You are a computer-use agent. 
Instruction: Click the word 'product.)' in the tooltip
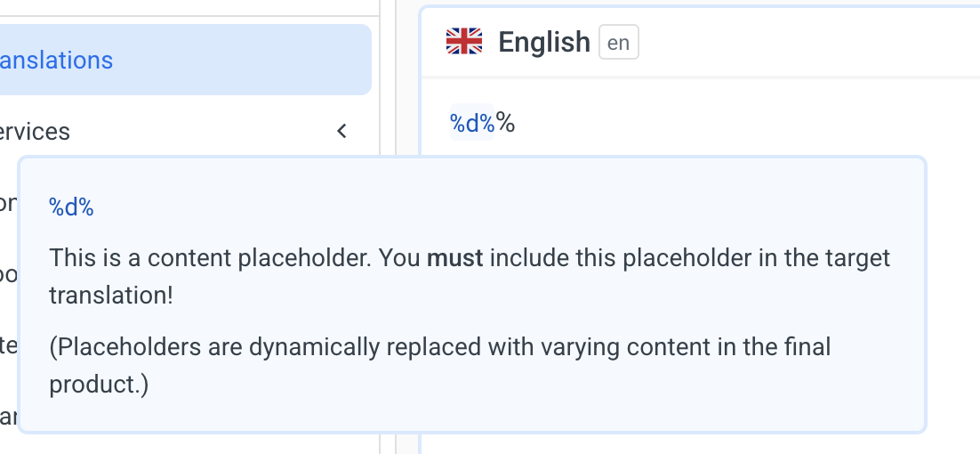click(x=99, y=384)
